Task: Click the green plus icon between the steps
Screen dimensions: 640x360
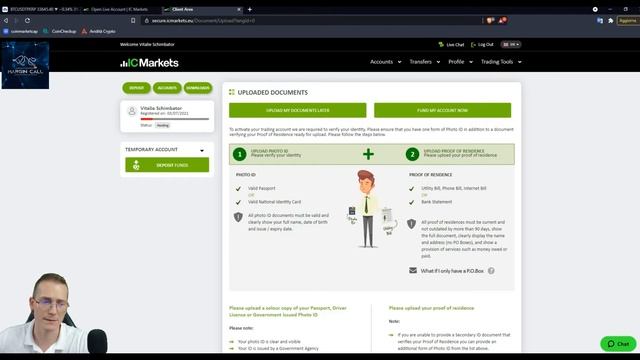Action: [x=368, y=154]
